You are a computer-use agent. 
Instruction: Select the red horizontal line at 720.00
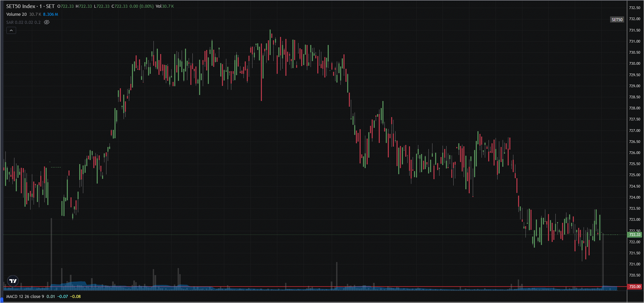[x=315, y=287]
